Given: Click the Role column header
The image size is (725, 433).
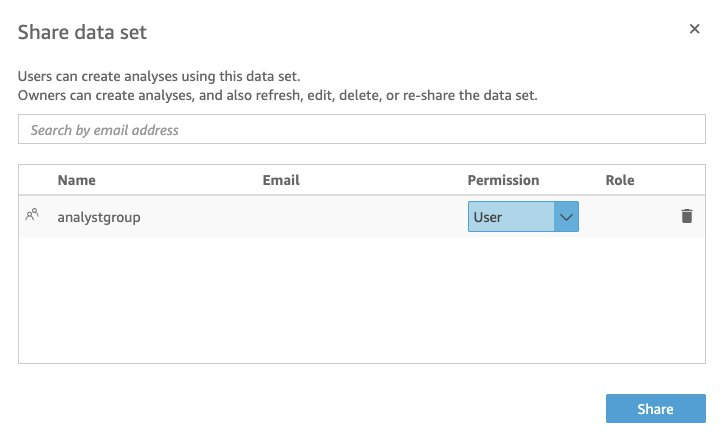Looking at the screenshot, I should [x=620, y=181].
